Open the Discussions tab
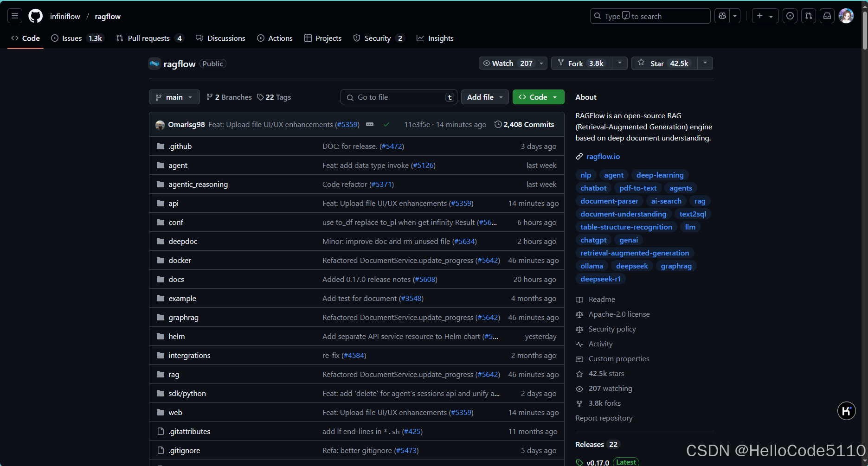This screenshot has height=466, width=868. point(220,38)
